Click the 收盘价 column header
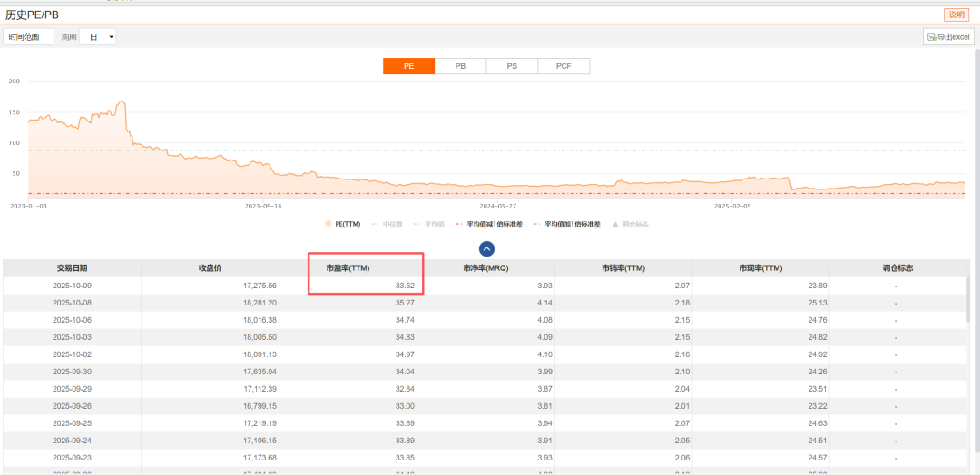This screenshot has width=980, height=475. click(210, 268)
